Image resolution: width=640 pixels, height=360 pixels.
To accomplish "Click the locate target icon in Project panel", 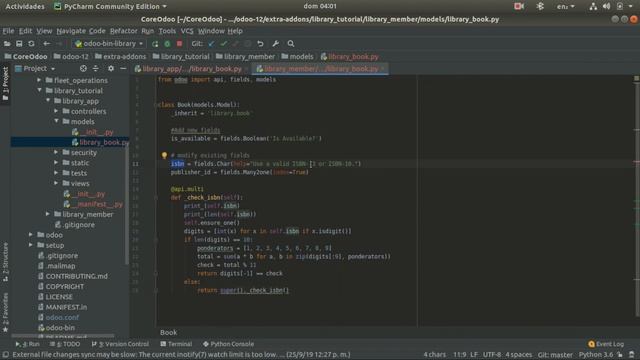I will point(83,69).
